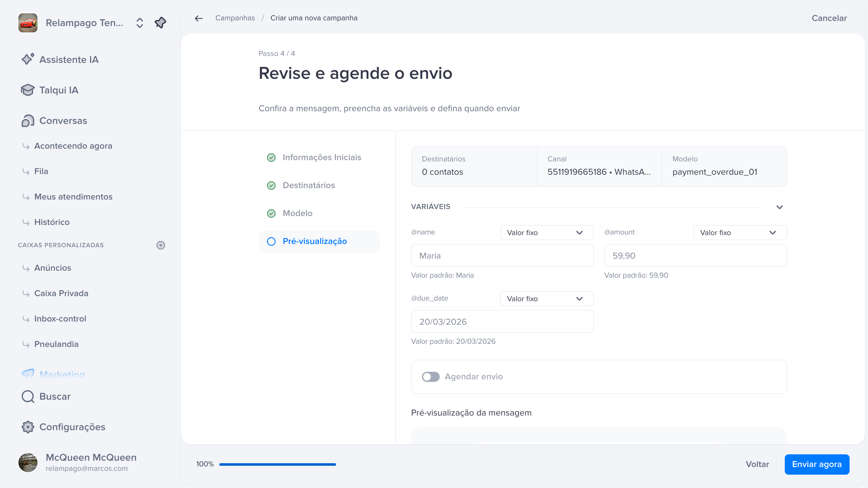Image resolution: width=868 pixels, height=488 pixels.
Task: Click the @name Maria input field
Action: [x=502, y=256]
